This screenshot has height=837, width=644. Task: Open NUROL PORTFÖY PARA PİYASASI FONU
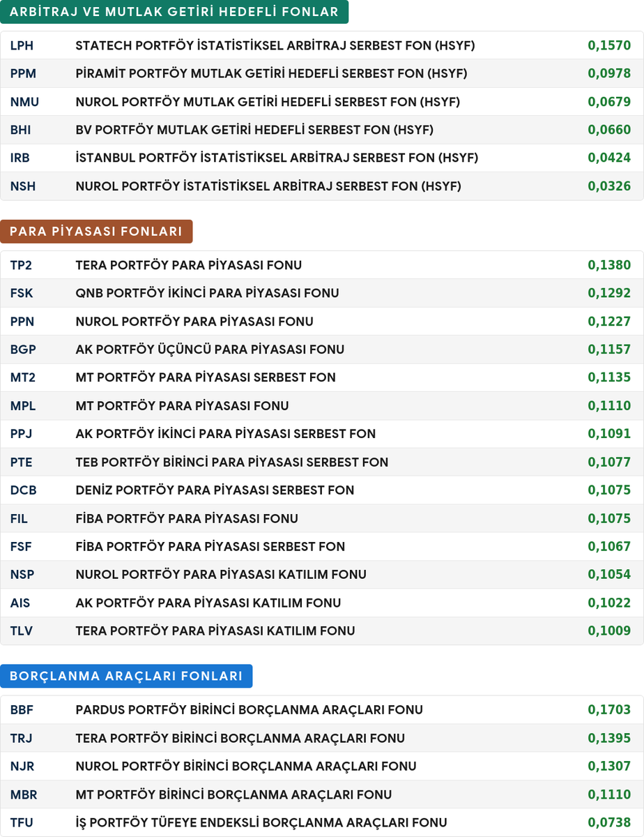[x=194, y=322]
